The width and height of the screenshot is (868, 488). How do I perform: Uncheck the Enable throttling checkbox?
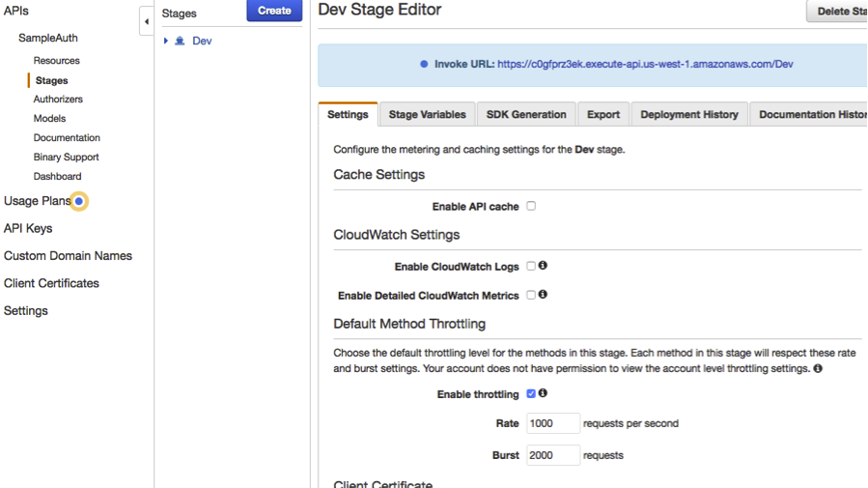coord(531,393)
